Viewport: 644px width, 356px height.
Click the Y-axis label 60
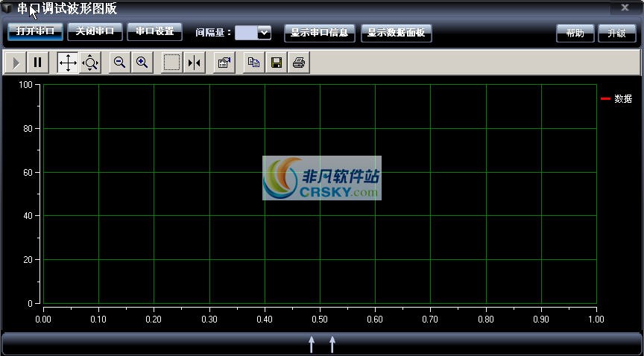[28, 173]
